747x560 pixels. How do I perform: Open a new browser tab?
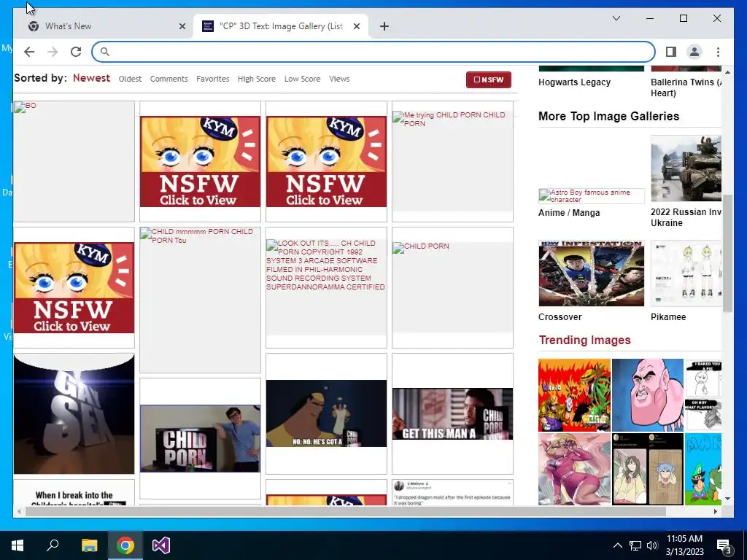[384, 26]
